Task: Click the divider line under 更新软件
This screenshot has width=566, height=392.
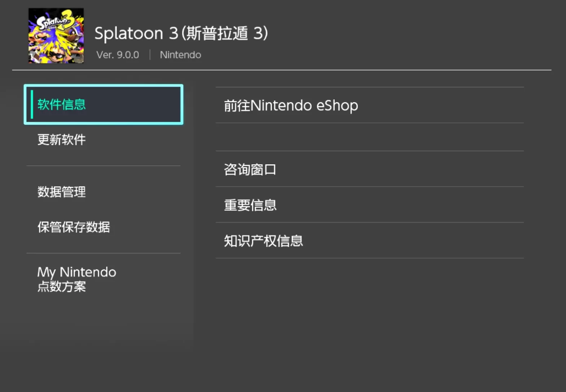Action: click(x=104, y=166)
